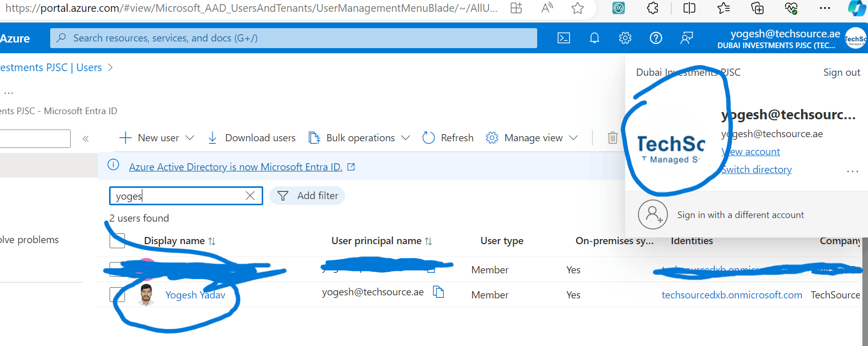The image size is (868, 346).
Task: Clear the user search box with X
Action: coord(250,196)
